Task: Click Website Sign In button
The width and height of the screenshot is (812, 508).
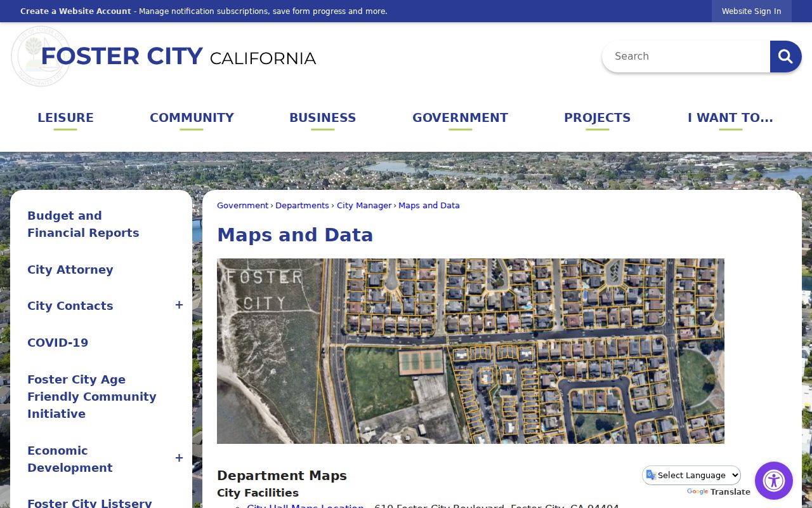Action: [x=751, y=11]
